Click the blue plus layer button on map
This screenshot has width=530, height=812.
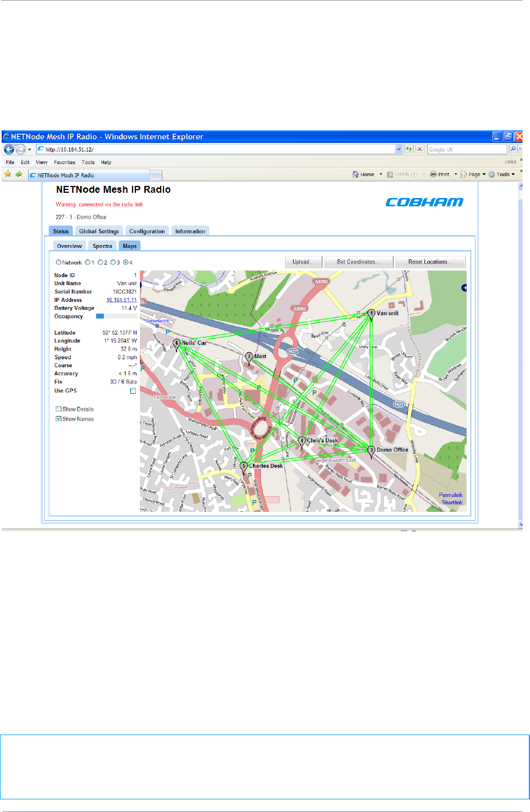tap(464, 287)
